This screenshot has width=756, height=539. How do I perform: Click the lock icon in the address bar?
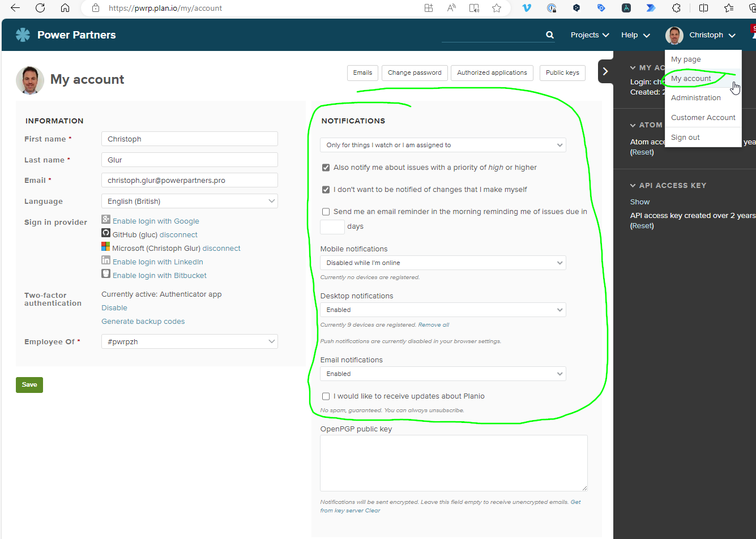point(95,8)
